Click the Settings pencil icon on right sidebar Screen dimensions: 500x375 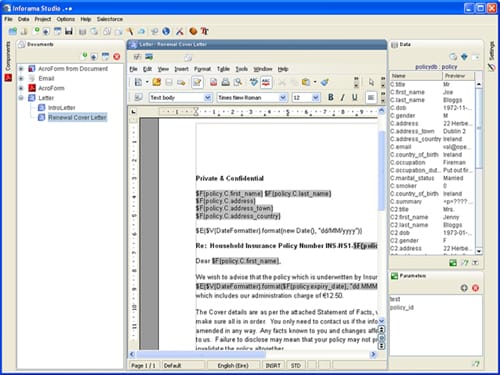[x=492, y=67]
